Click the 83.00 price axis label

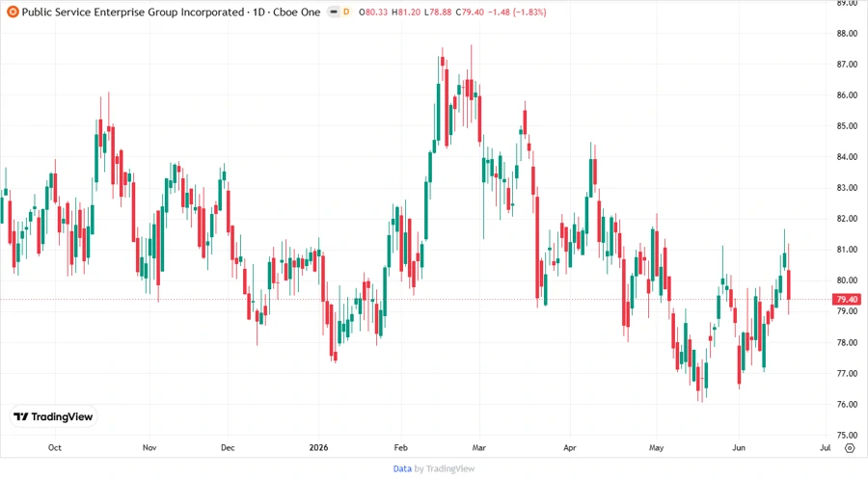(847, 188)
